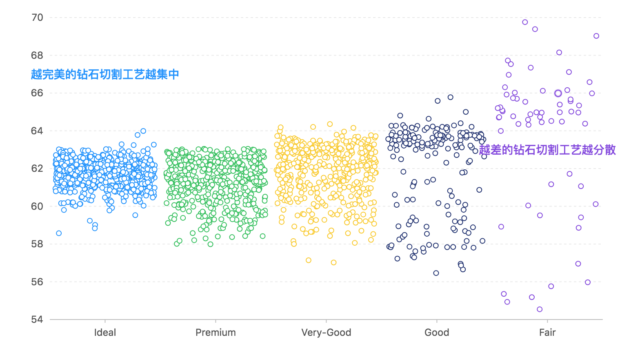Viewport: 640px width, 364px height.
Task: Click the highest blue Ideal point at 64
Action: point(143,131)
